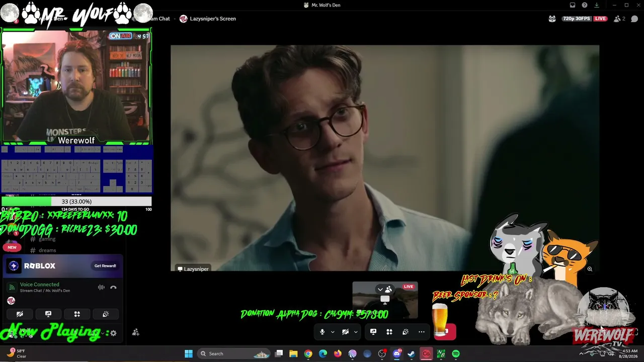Open Spotify from the taskbar
The image size is (644, 362).
point(455,354)
